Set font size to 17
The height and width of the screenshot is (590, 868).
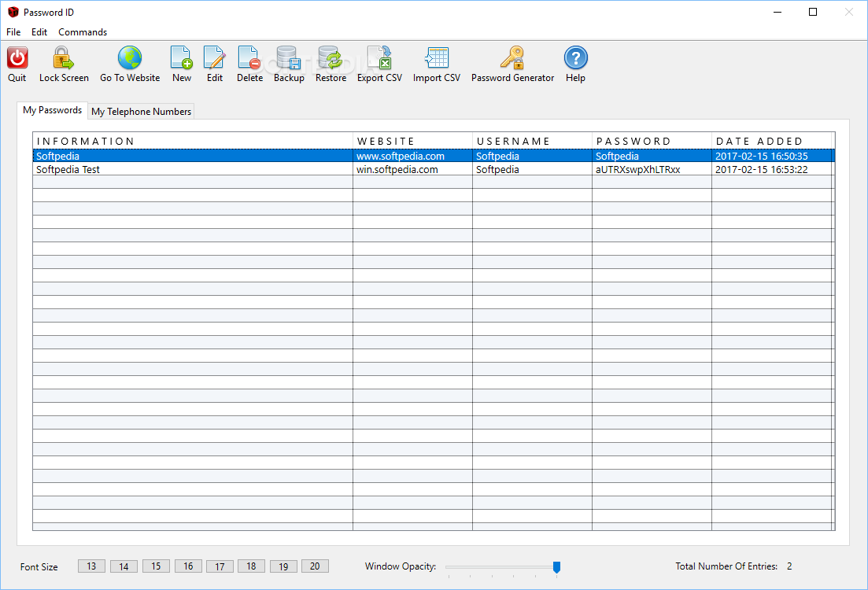220,566
